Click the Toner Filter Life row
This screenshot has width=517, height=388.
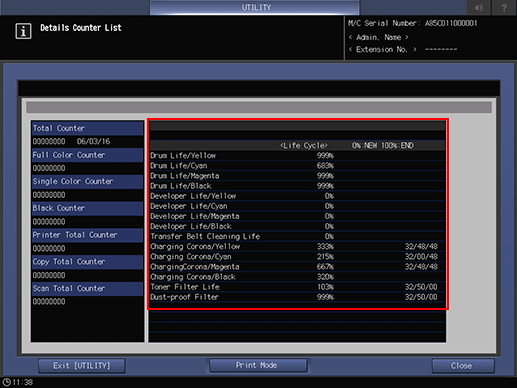297,287
